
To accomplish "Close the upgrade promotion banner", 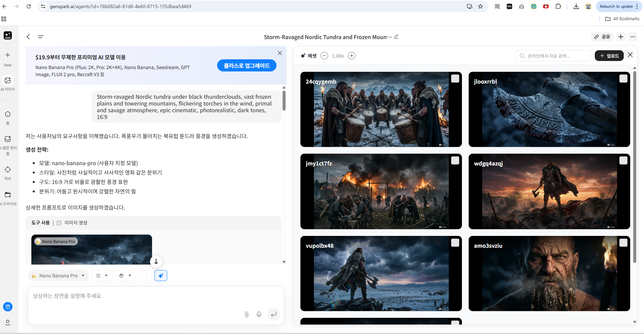I will [x=280, y=53].
